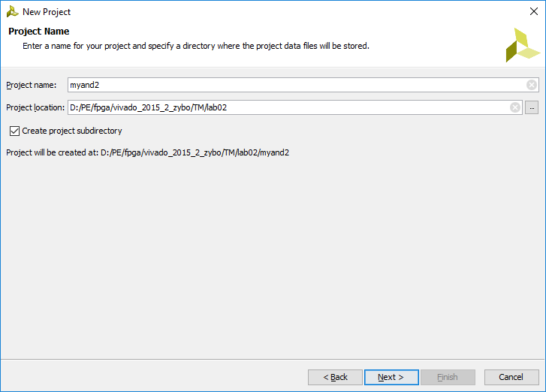The image size is (546, 392).
Task: Click inside the Project name text field
Action: pos(297,85)
